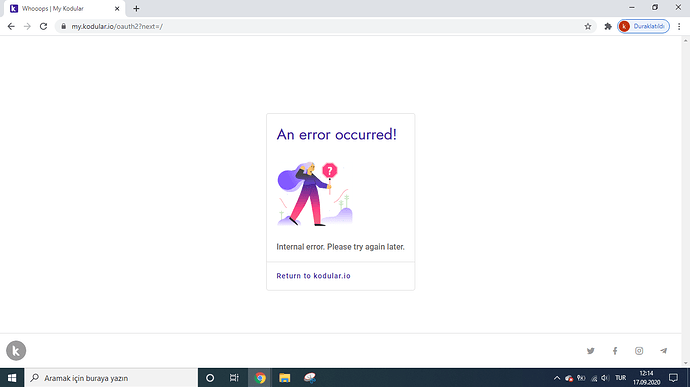690x387 pixels.
Task: Open the Paint app on taskbar
Action: click(310, 378)
